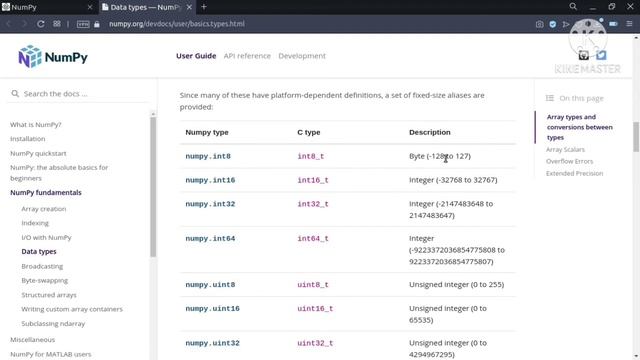
Task: Take a snapshot with the camera icon
Action: coord(540,24)
